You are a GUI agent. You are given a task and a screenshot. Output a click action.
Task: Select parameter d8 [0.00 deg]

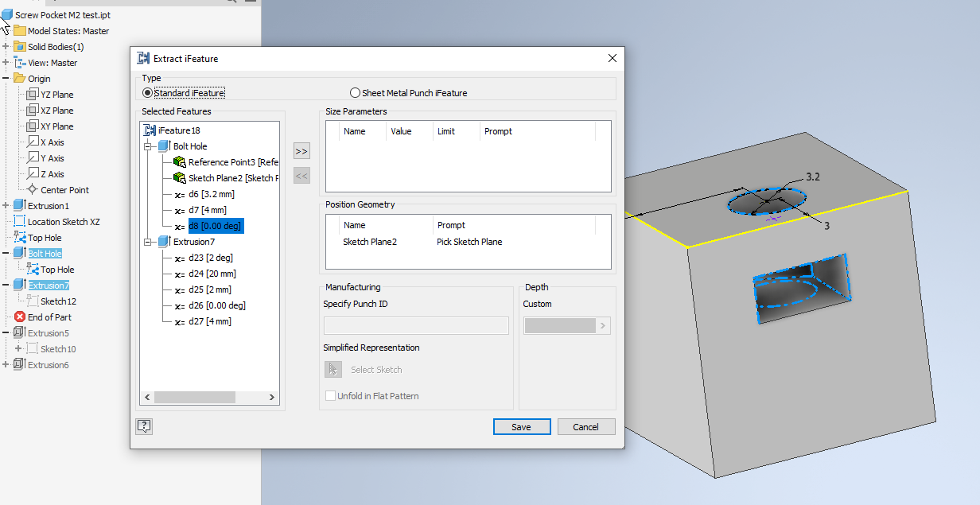(216, 226)
